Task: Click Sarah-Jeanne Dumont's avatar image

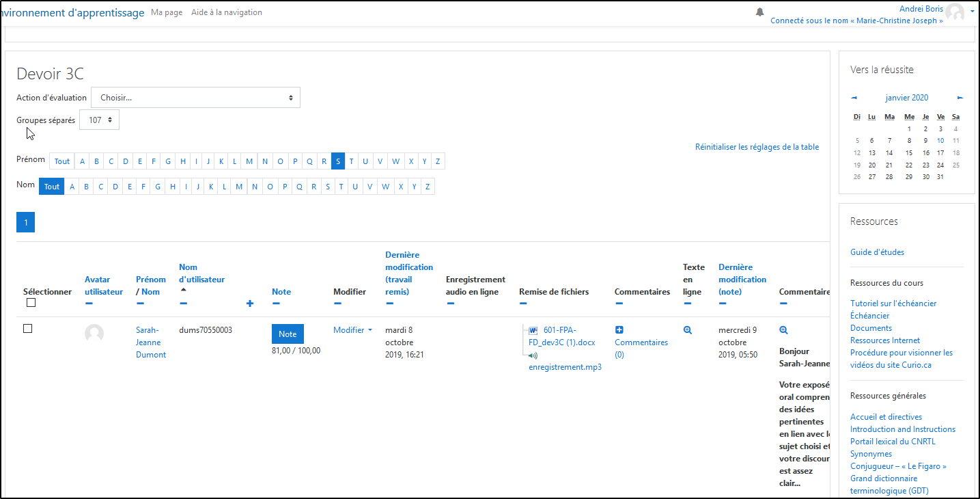Action: tap(94, 334)
